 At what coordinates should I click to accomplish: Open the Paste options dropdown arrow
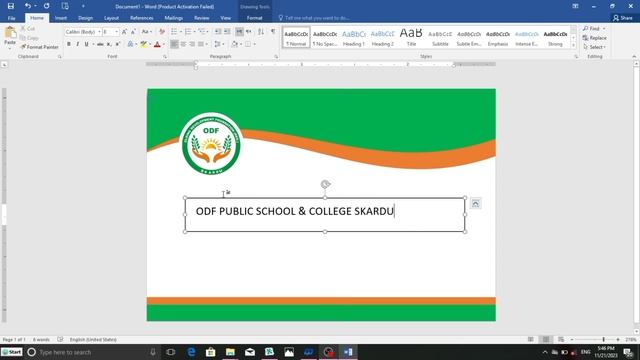tap(10, 48)
